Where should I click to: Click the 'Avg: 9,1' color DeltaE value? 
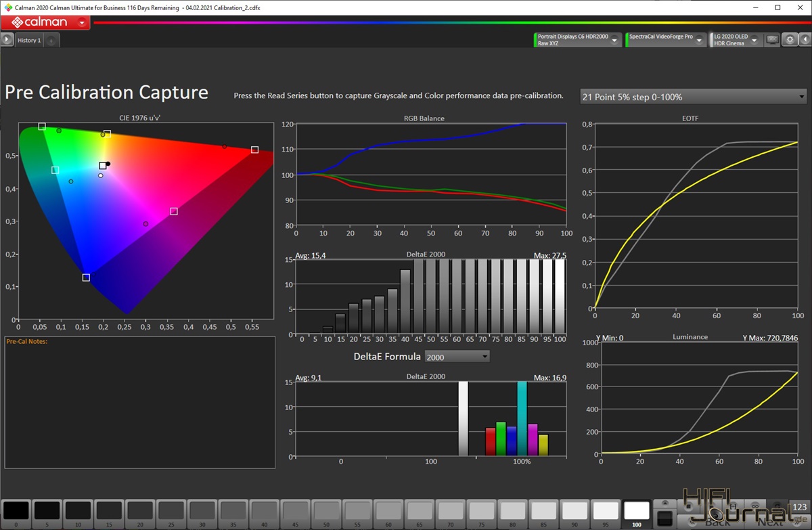309,377
